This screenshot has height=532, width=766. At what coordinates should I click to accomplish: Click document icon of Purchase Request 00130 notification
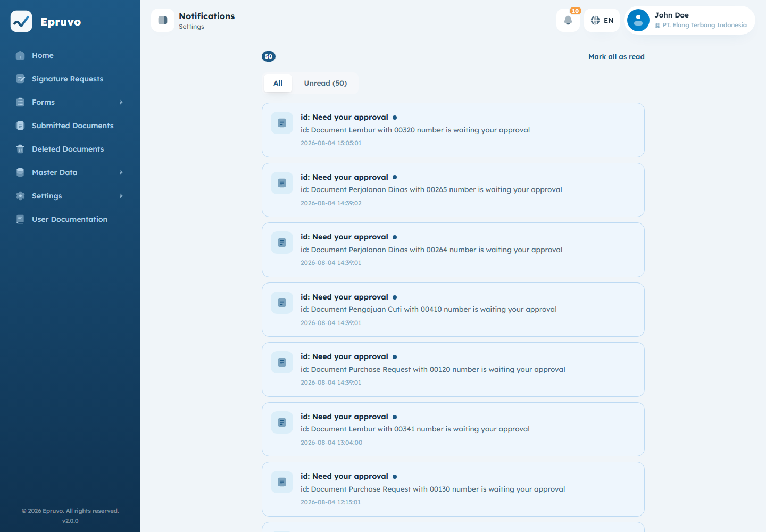point(282,482)
